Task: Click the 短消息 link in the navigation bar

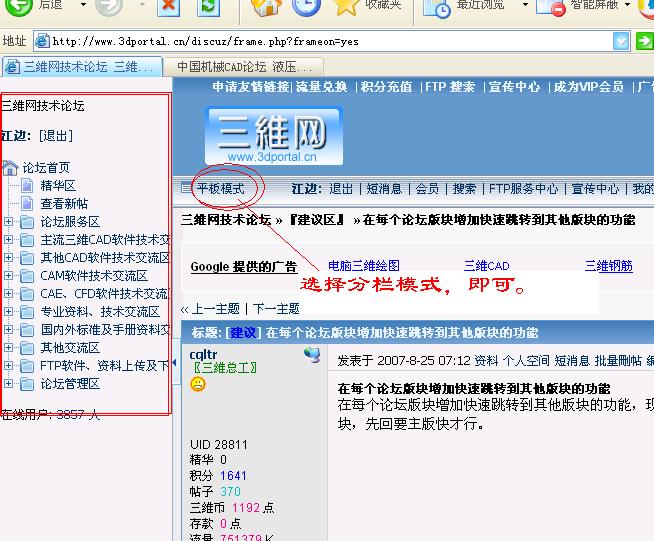Action: [384, 189]
